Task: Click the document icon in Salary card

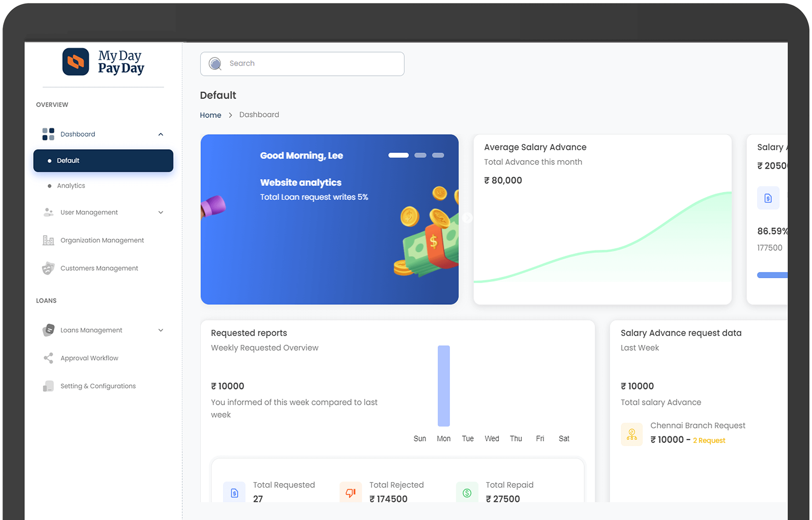Action: click(x=768, y=198)
